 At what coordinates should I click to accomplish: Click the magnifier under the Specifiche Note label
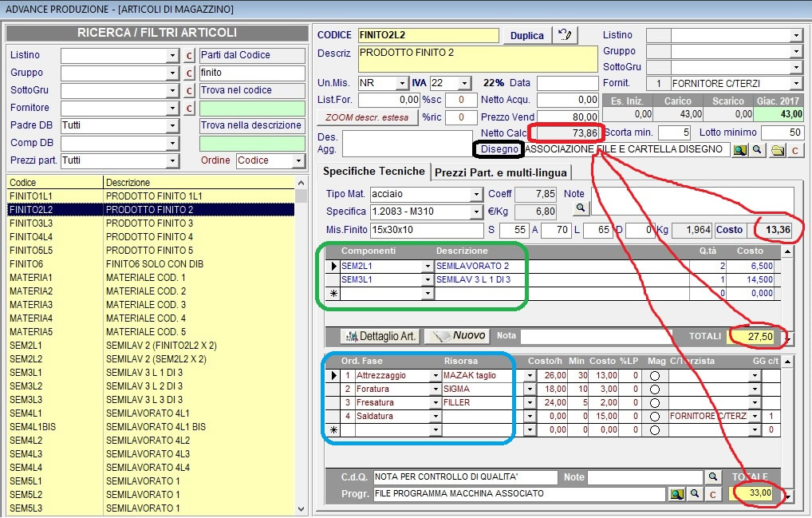click(581, 208)
